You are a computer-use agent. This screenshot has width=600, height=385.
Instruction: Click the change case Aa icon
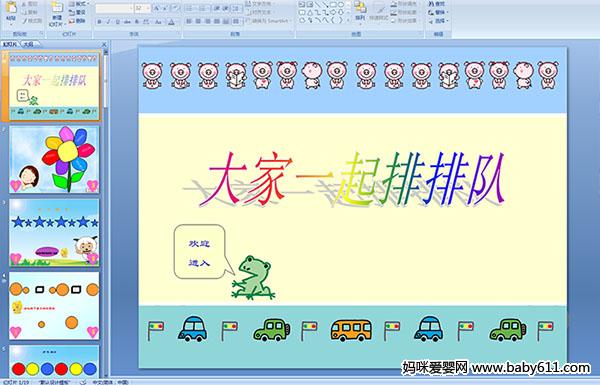pos(158,22)
